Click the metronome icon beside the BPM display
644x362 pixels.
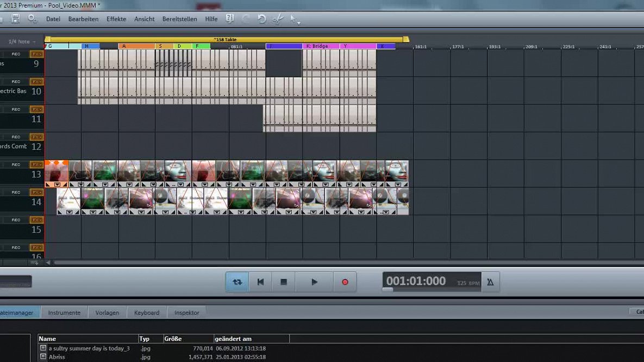coord(490,282)
